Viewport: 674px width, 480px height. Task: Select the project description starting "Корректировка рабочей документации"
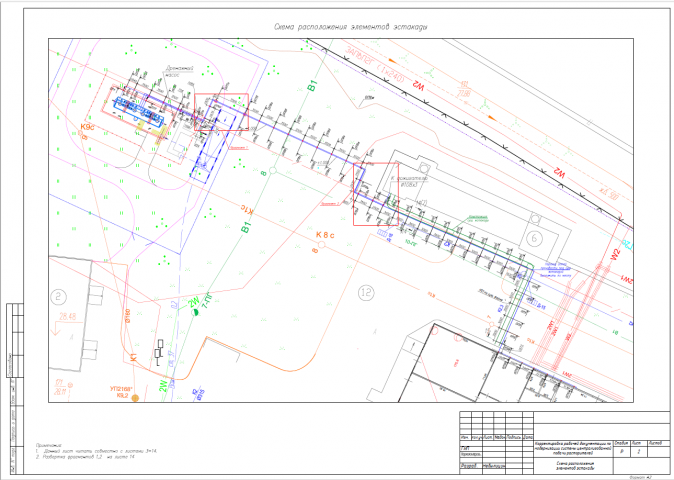[x=573, y=448]
